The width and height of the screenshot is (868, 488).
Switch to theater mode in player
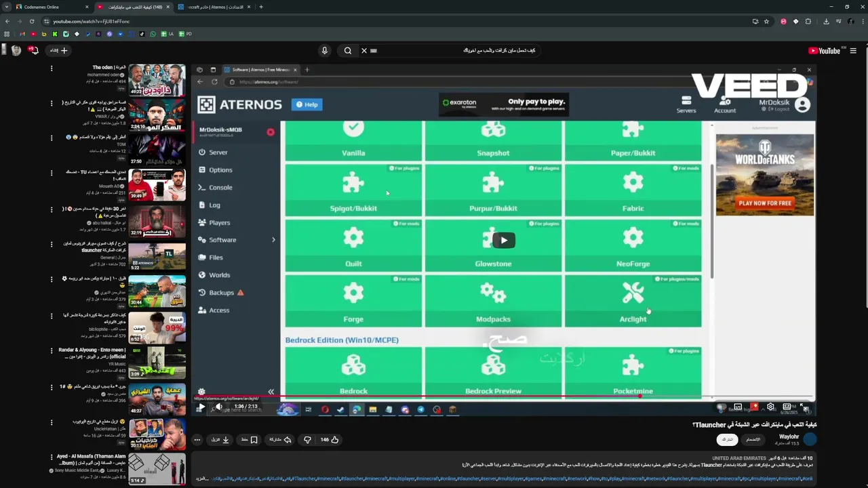click(787, 407)
